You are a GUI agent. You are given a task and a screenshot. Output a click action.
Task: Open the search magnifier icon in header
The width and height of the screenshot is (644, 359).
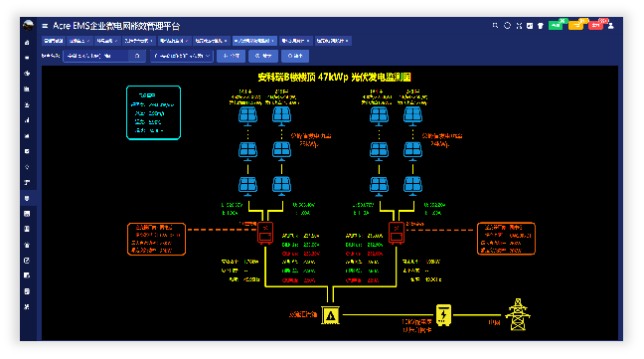tap(495, 26)
